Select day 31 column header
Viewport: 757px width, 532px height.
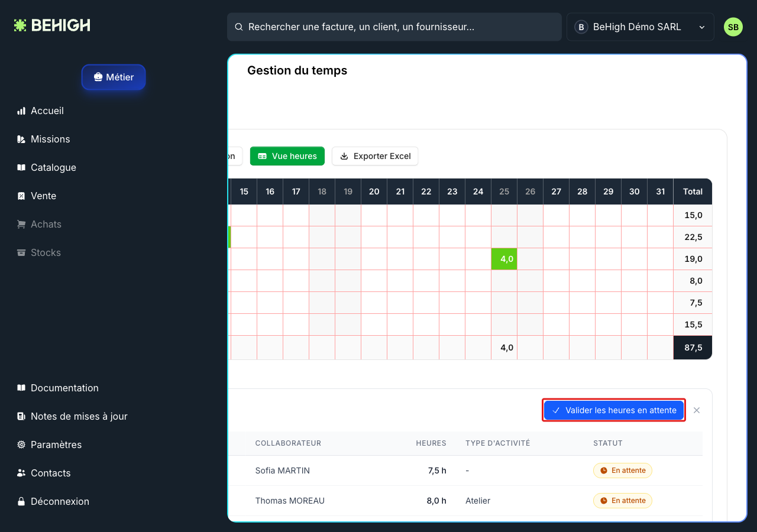[x=661, y=192]
